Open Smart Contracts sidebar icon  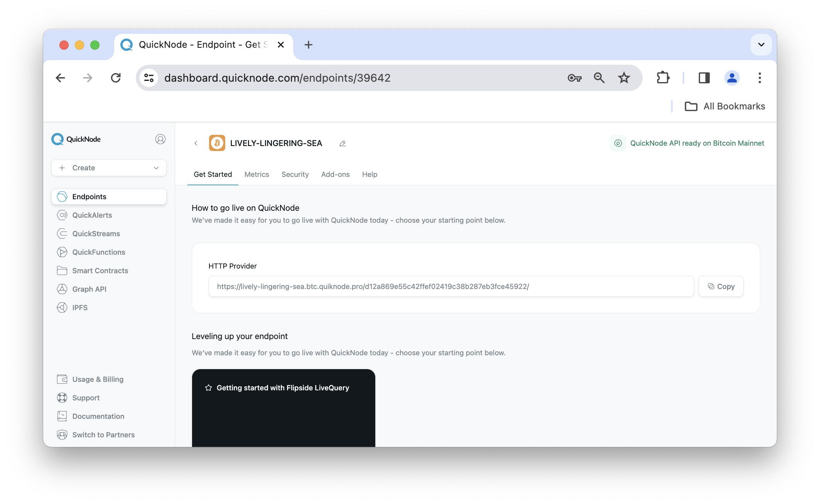point(62,270)
